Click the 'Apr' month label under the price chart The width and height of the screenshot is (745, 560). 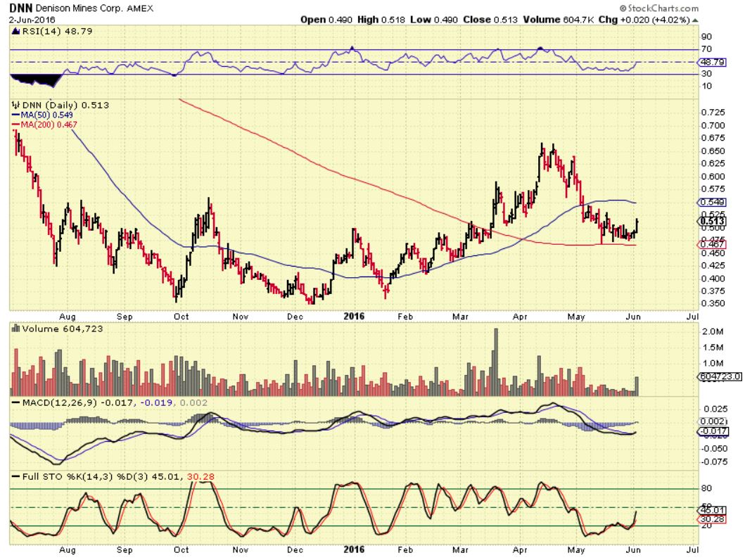pyautogui.click(x=521, y=317)
